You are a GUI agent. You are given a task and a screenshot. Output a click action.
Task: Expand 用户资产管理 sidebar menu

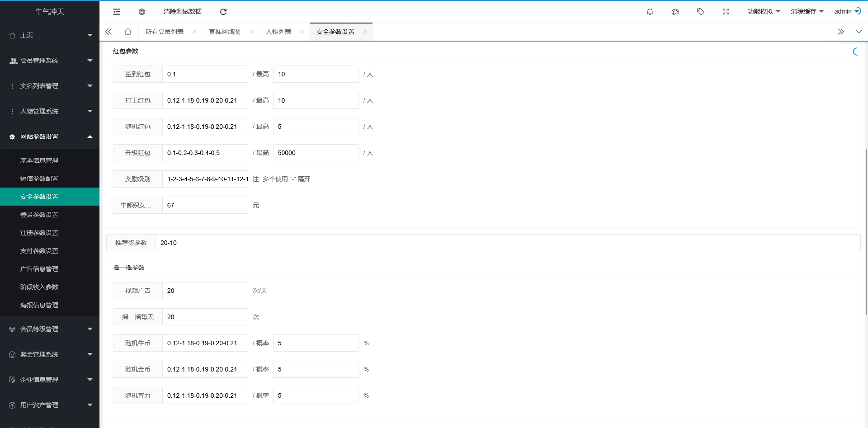coord(50,405)
